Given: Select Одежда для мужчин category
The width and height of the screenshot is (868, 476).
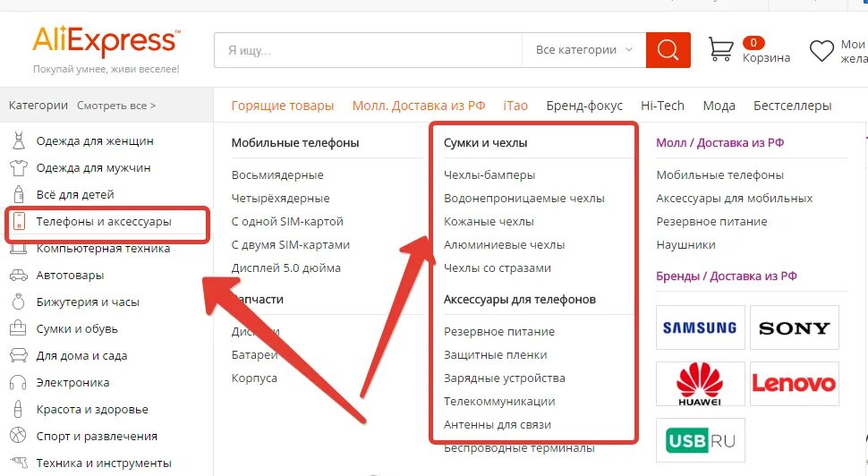Looking at the screenshot, I should pyautogui.click(x=93, y=167).
